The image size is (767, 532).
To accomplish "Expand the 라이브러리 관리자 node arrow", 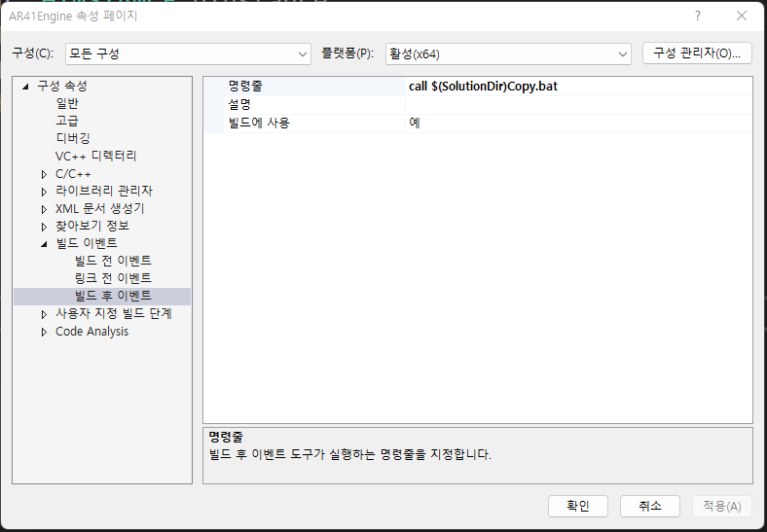I will point(44,192).
